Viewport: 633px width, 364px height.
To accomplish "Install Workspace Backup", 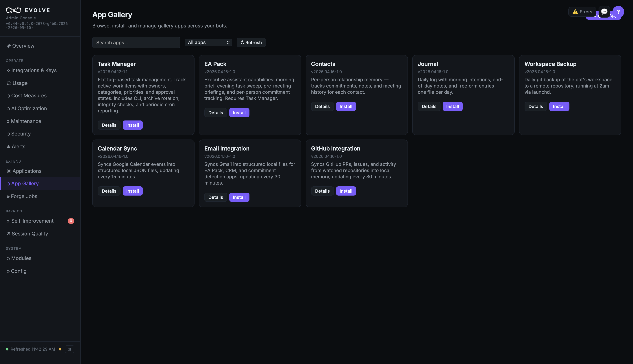I will [x=559, y=106].
